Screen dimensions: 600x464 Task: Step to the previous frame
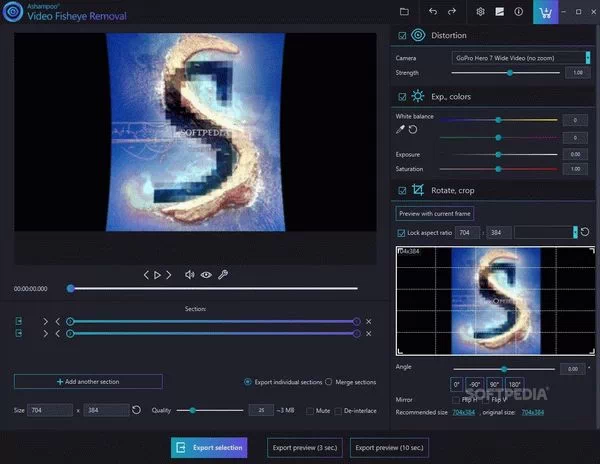pos(146,275)
